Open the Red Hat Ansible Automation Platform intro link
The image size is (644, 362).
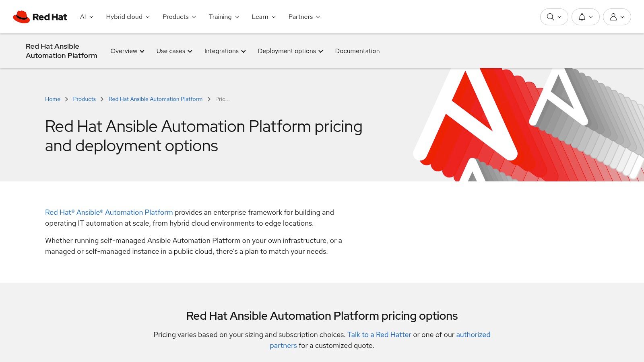point(109,212)
